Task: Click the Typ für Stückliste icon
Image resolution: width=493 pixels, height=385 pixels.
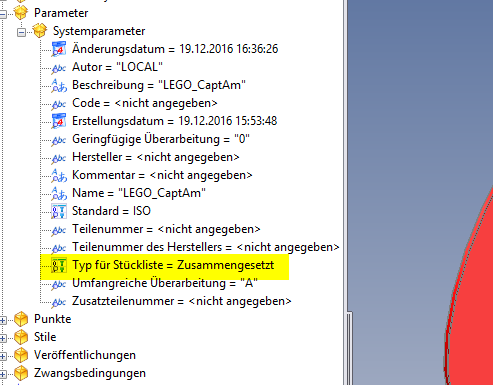Action: click(x=59, y=265)
